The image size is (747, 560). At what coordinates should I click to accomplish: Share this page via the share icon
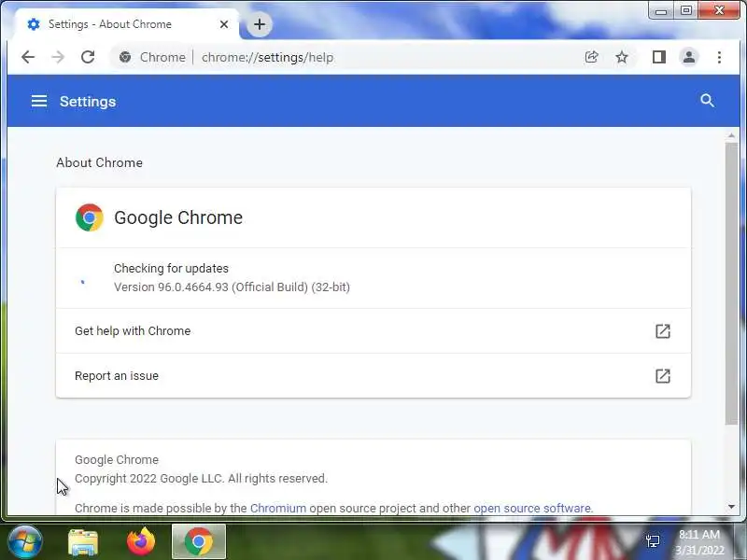pyautogui.click(x=591, y=57)
